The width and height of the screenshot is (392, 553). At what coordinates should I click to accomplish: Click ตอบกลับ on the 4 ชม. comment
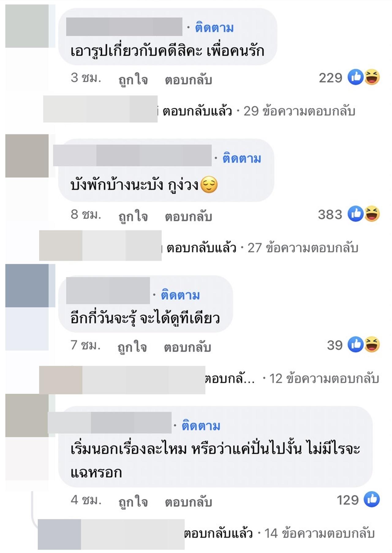pos(188,502)
